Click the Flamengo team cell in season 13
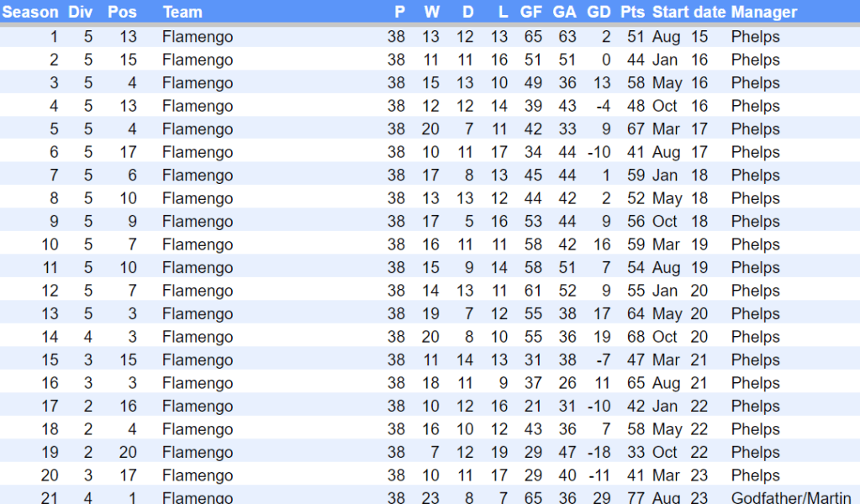 pos(198,313)
